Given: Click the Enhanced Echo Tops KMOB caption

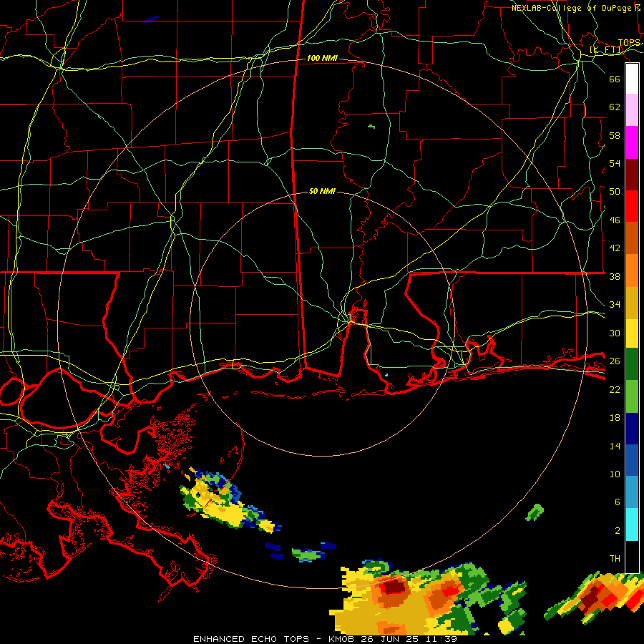Looking at the screenshot, I should click(325, 639).
